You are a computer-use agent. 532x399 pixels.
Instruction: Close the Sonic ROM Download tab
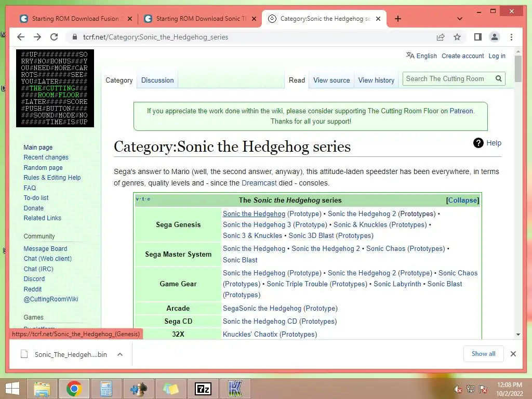tap(254, 19)
